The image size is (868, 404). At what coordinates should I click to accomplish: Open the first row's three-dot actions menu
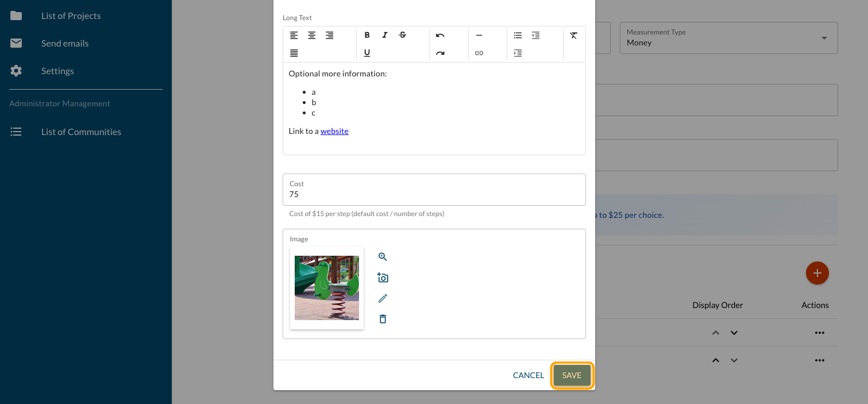pyautogui.click(x=819, y=333)
